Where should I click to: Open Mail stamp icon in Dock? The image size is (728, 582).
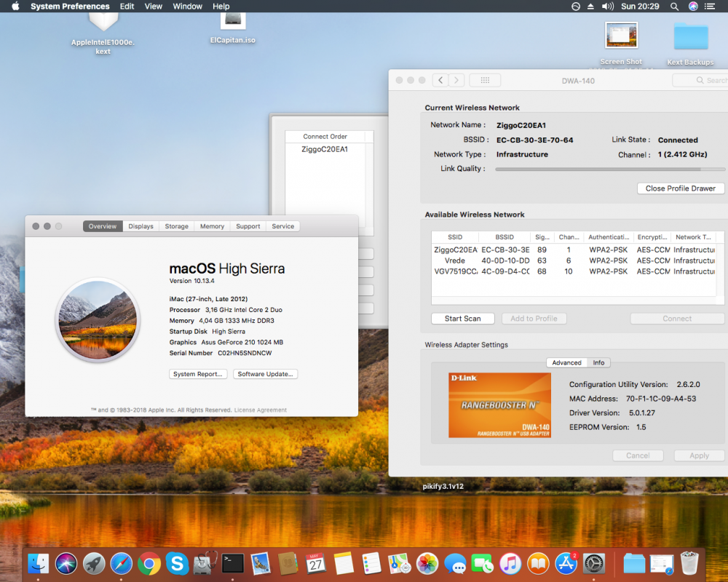[x=261, y=564]
